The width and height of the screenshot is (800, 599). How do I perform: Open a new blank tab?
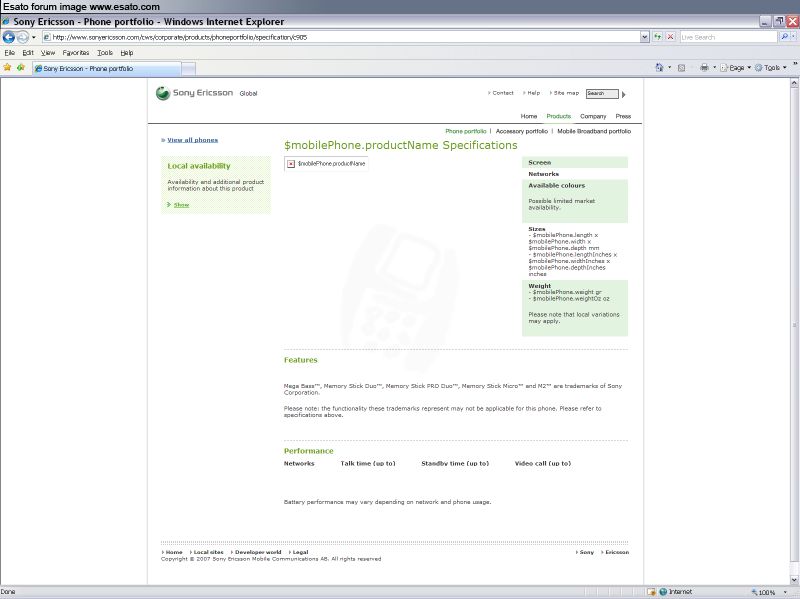coord(188,68)
